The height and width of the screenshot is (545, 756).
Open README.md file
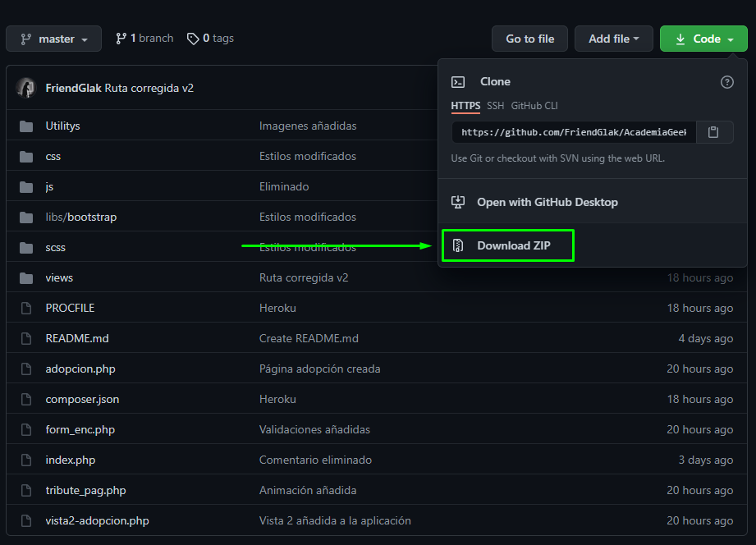[77, 339]
